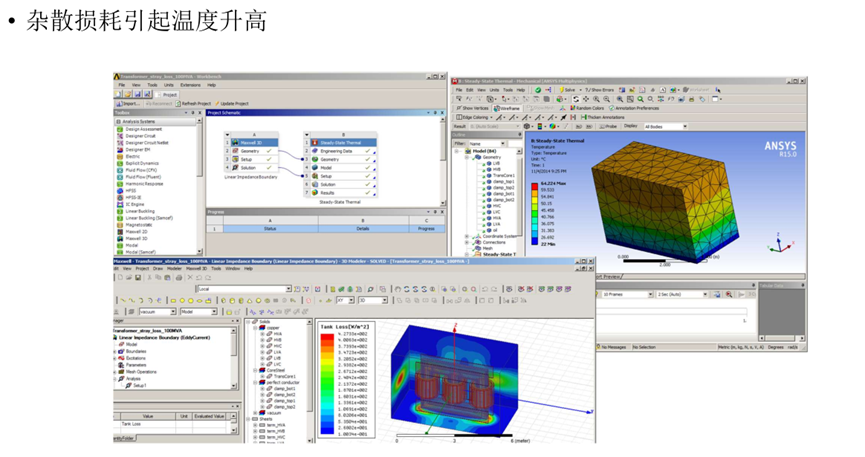This screenshot has width=865, height=457.
Task: Toggle Show Vertices in Mechanical
Action: pyautogui.click(x=472, y=108)
